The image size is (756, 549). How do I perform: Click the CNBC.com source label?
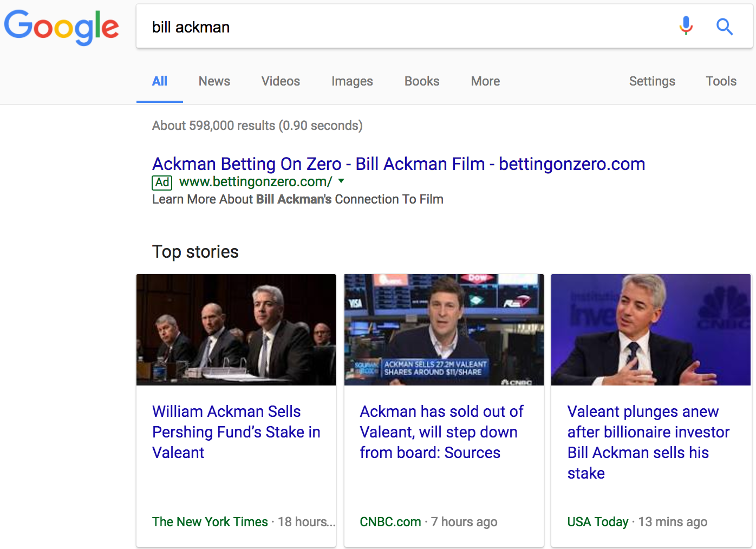390,522
